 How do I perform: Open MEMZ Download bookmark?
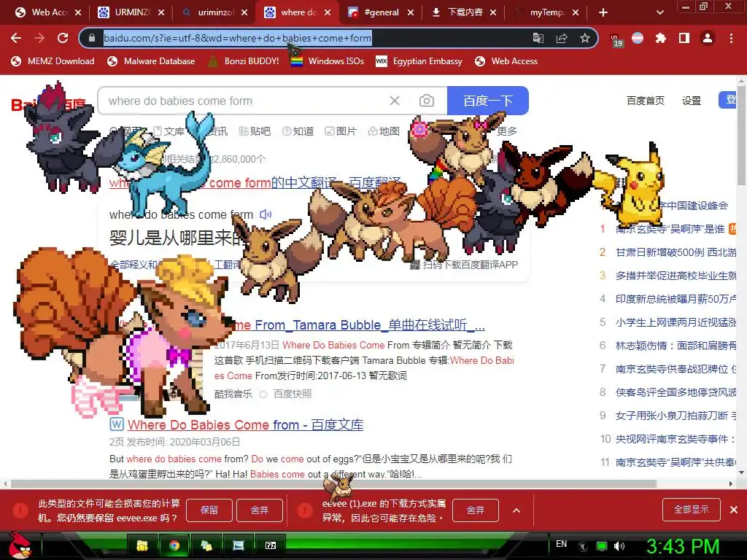(x=53, y=61)
